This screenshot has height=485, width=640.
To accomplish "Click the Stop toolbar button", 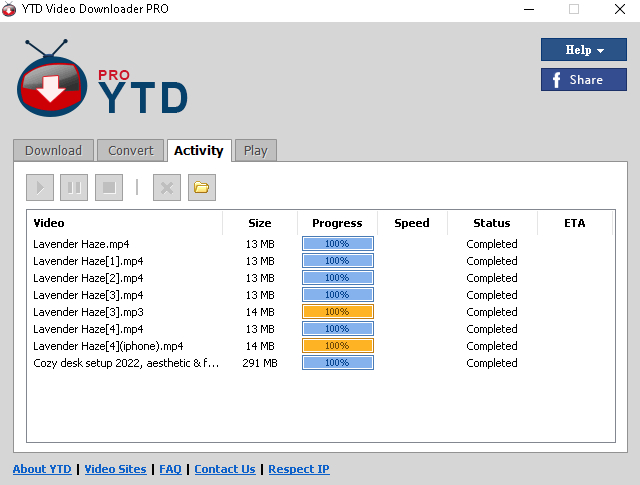I will [109, 187].
